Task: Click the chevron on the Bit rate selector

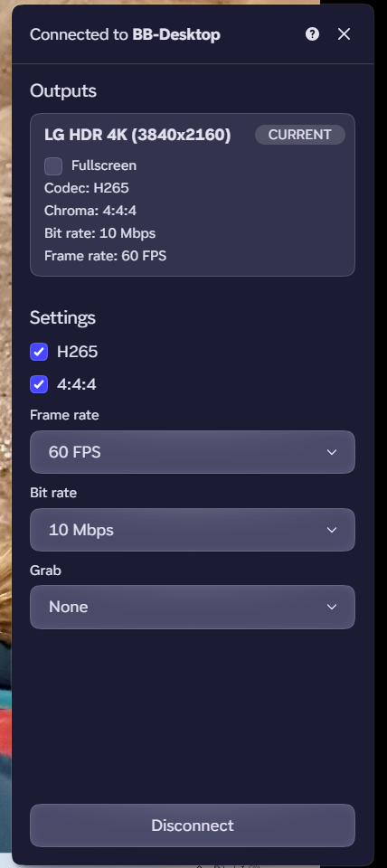Action: [332, 530]
